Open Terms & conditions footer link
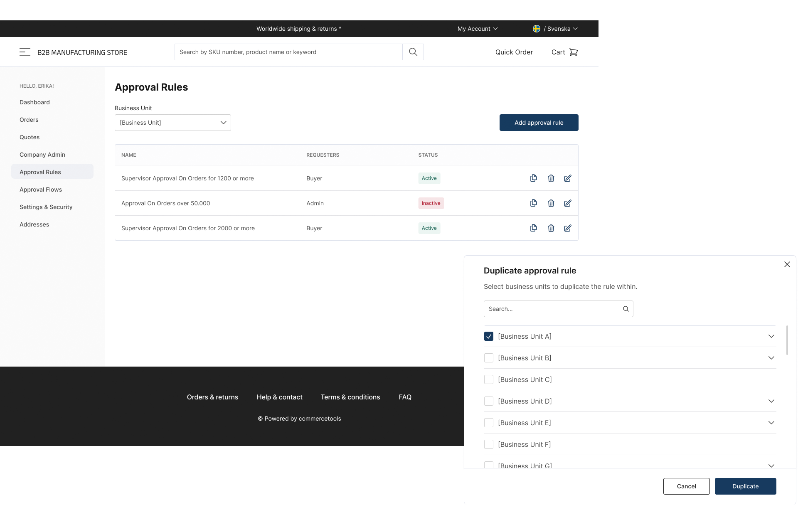 tap(350, 397)
